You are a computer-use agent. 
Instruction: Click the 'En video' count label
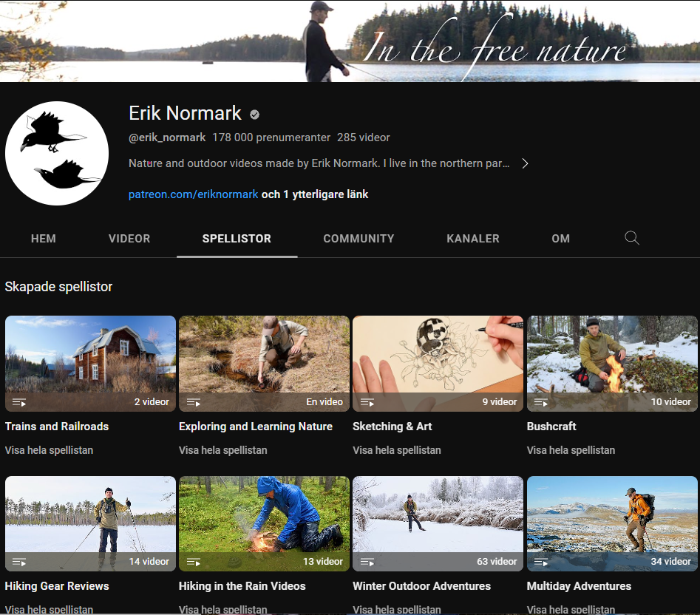[324, 401]
